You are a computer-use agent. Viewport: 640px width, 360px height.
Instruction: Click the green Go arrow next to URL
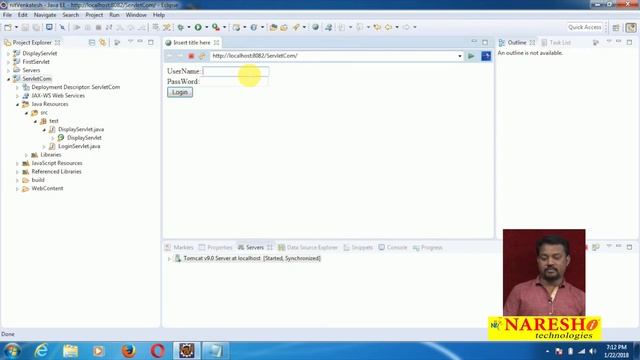point(471,56)
